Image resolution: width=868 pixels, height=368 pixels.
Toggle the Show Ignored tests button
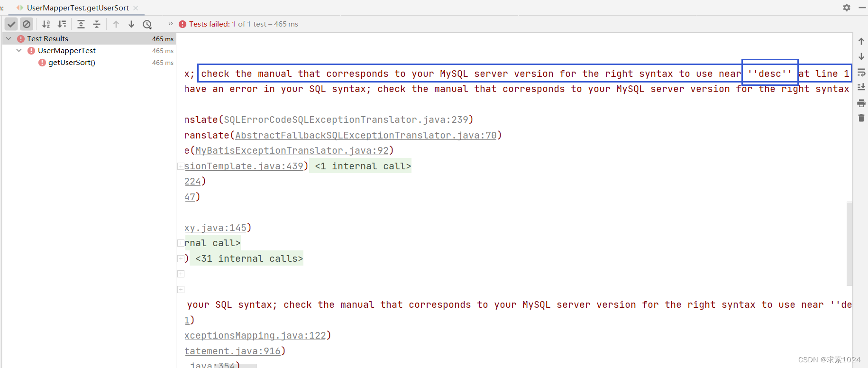tap(27, 24)
